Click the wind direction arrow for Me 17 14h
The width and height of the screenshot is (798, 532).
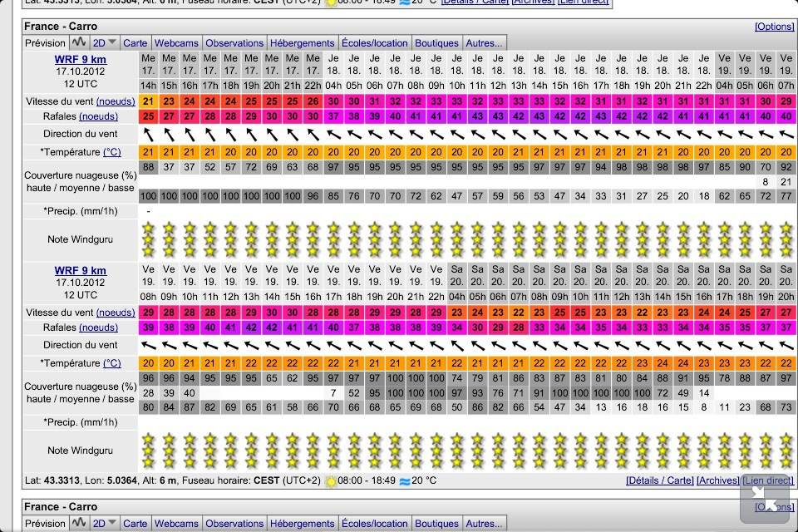click(x=148, y=134)
